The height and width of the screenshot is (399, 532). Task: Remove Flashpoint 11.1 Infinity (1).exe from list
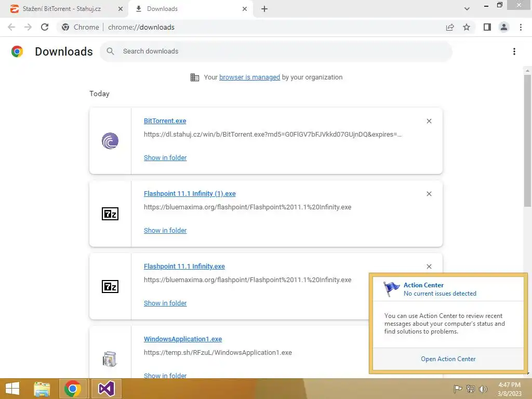[x=429, y=194]
